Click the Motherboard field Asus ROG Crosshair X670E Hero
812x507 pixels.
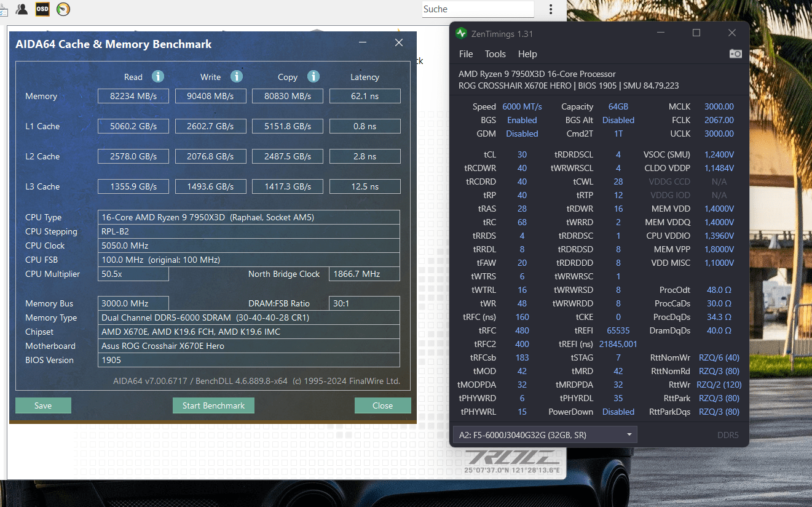(x=249, y=346)
